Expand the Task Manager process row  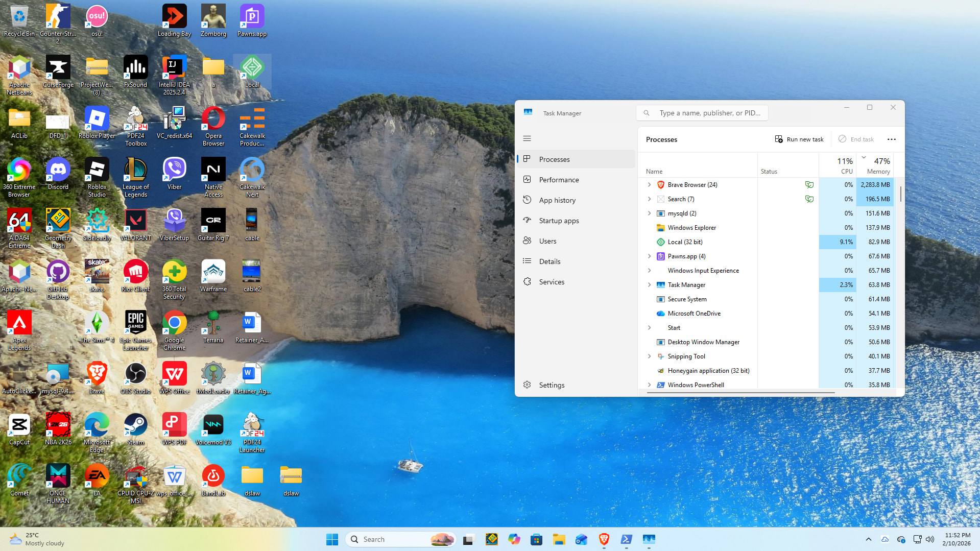[649, 285]
